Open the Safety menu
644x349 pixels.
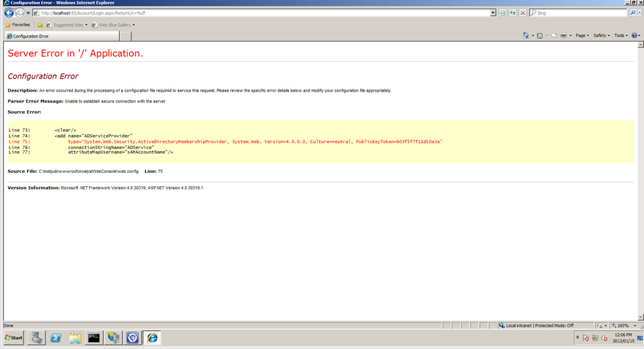tap(601, 36)
